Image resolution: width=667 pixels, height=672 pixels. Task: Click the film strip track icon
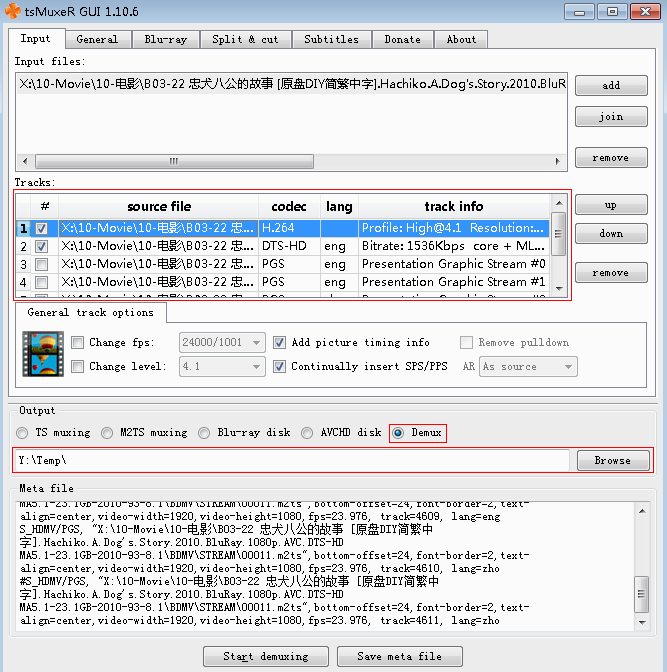coord(43,354)
